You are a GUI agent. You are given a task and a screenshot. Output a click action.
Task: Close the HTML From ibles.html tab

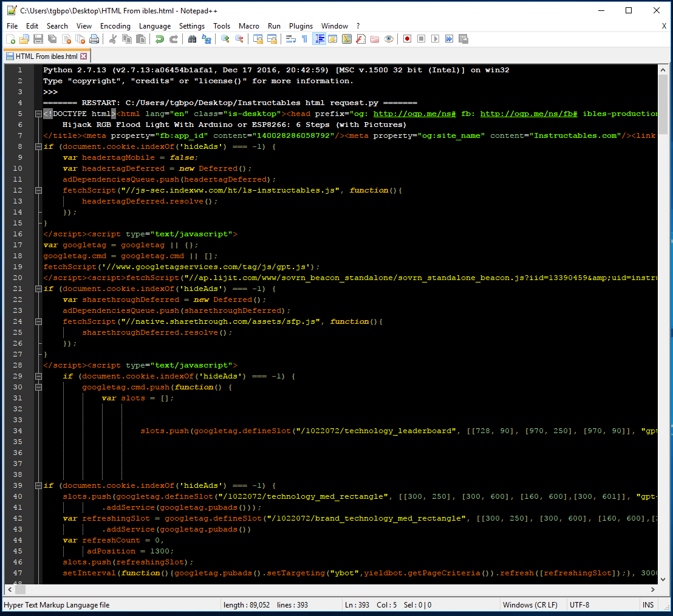[x=84, y=56]
